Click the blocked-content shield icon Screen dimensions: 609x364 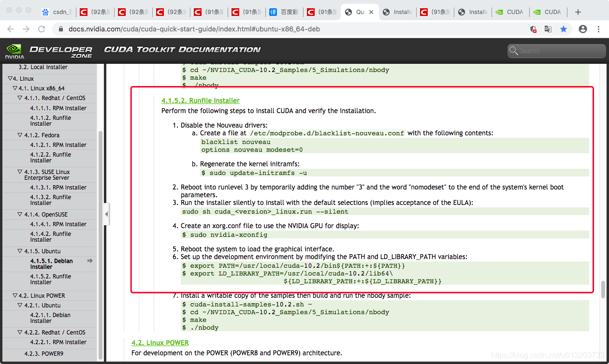coord(533,29)
